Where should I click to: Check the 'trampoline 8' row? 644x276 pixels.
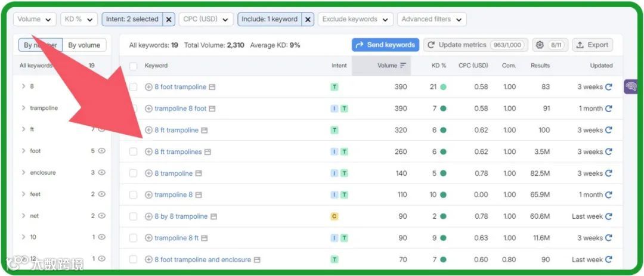[133, 195]
